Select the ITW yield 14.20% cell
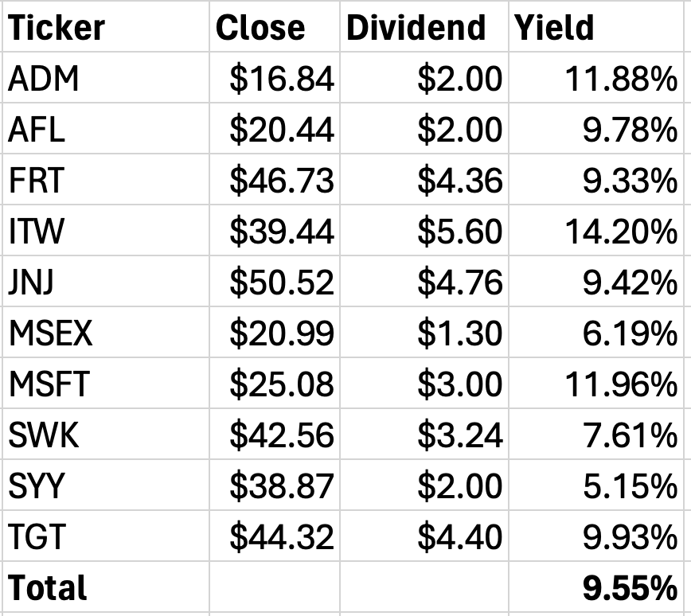This screenshot has width=691, height=616. (599, 230)
